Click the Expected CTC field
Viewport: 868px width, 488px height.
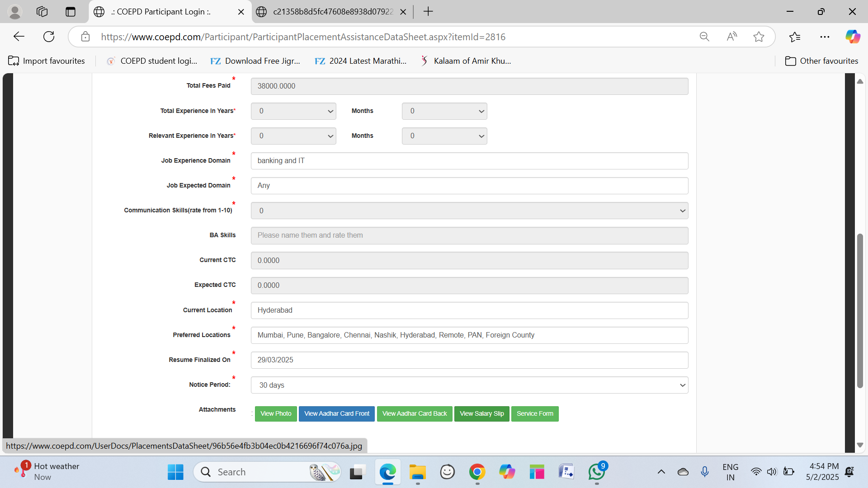(x=469, y=286)
